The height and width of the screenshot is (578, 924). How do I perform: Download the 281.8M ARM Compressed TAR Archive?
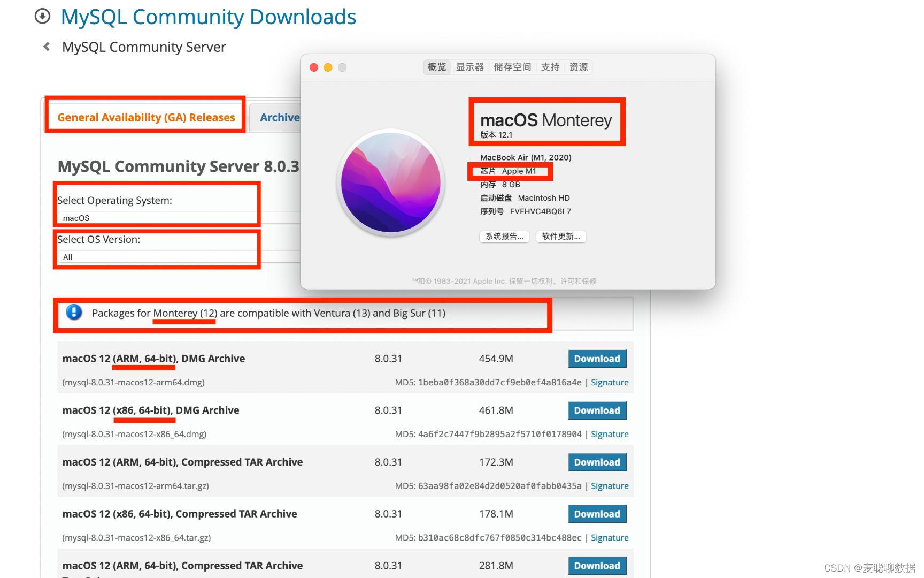click(597, 566)
